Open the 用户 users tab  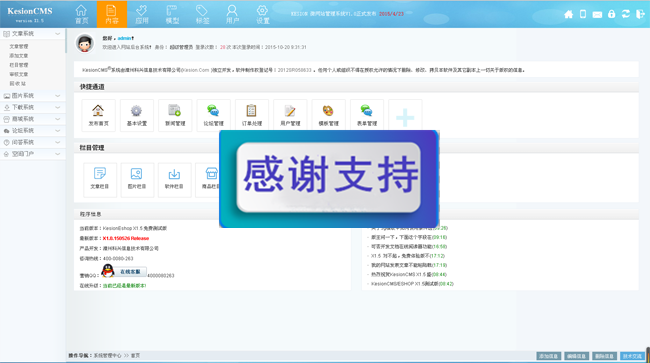pos(232,14)
